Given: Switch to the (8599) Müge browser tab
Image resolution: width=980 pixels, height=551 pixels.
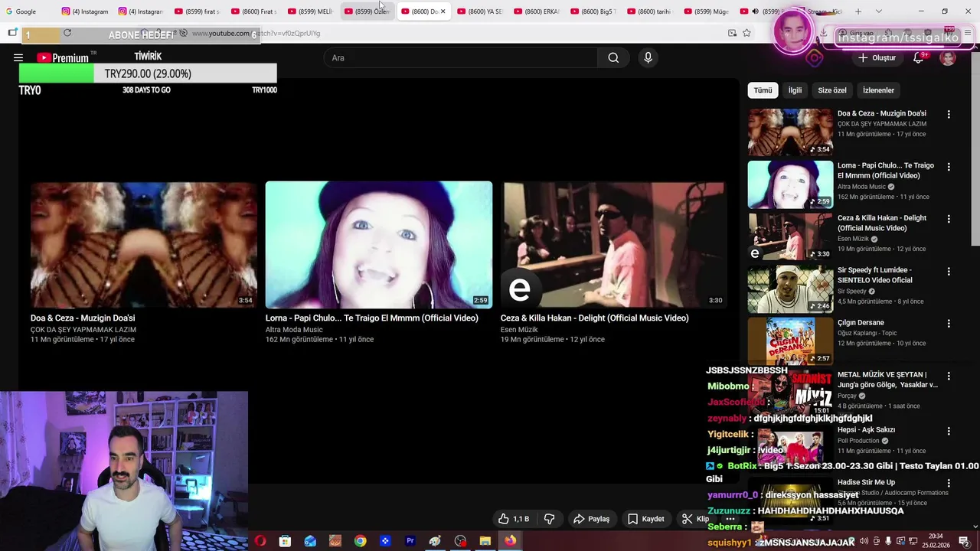Looking at the screenshot, I should coord(707,11).
